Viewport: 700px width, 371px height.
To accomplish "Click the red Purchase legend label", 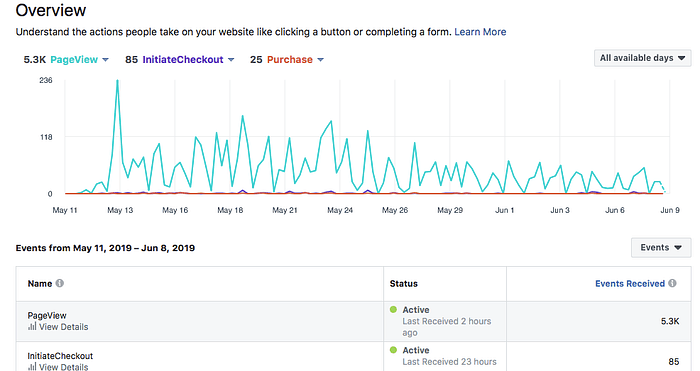I will (x=290, y=59).
